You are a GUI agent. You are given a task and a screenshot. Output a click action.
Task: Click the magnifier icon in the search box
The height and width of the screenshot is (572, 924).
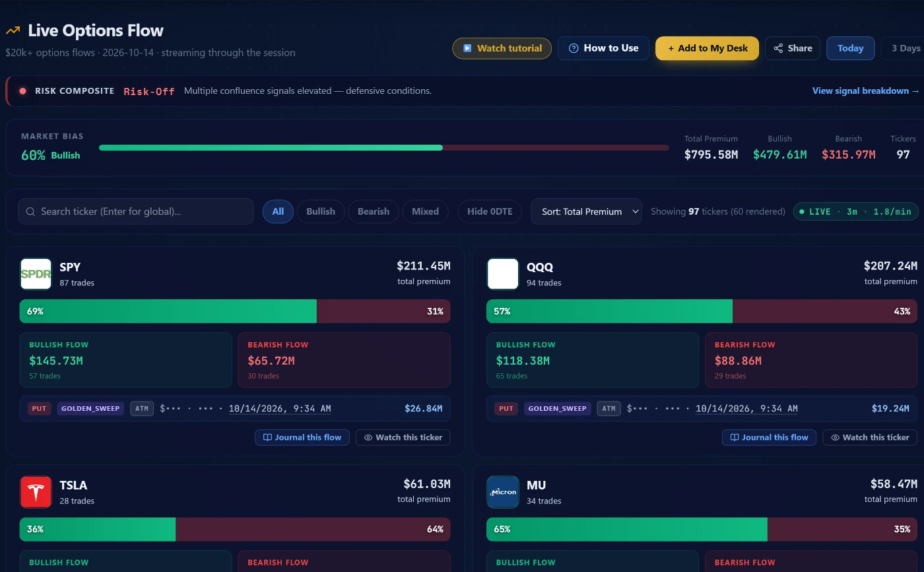point(30,211)
